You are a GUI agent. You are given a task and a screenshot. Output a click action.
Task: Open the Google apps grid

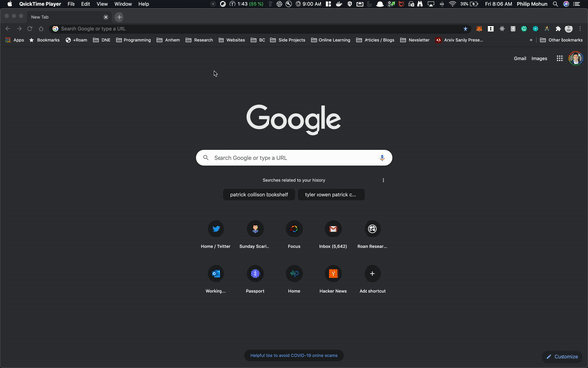(560, 58)
